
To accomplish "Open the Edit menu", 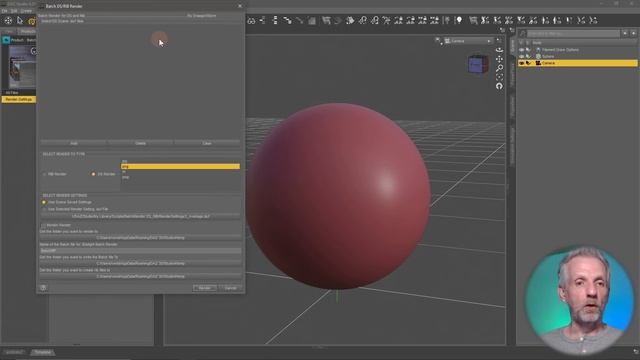I will pyautogui.click(x=14, y=11).
